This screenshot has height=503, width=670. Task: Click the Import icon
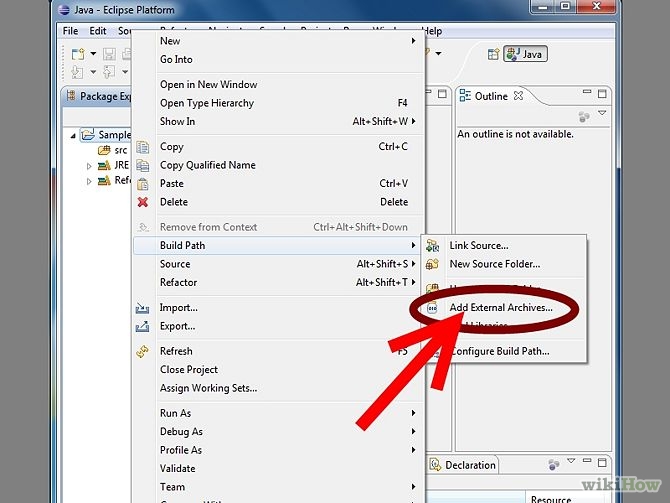(x=142, y=308)
